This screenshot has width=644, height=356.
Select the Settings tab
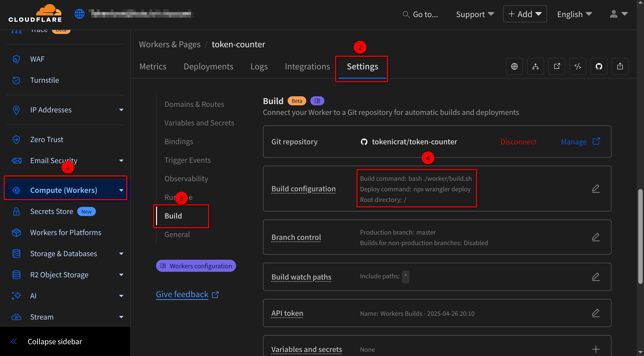click(x=362, y=66)
